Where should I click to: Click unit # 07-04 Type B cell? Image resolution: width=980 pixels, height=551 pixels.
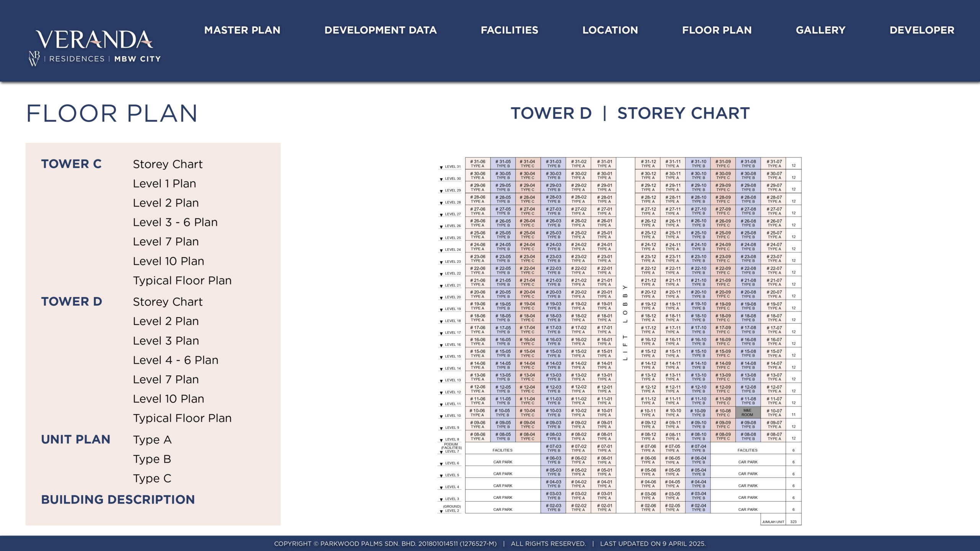tap(698, 448)
